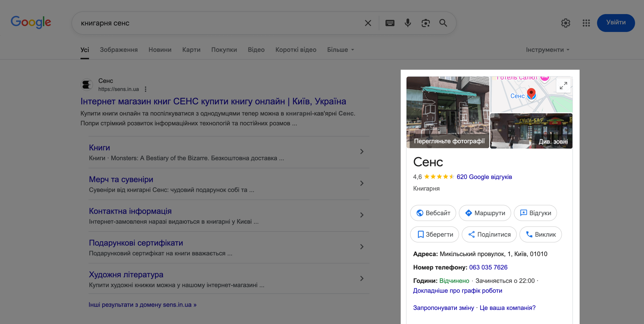This screenshot has height=324, width=644.
Task: Open the Інтернет магазин книг СЕНС result
Action: pos(213,101)
